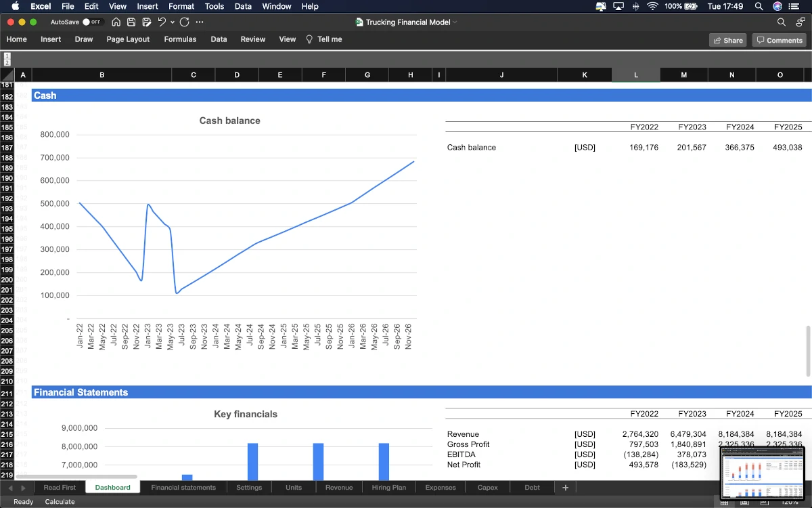The height and width of the screenshot is (508, 812).
Task: Open the Hiring Plan sheet tab
Action: point(389,488)
